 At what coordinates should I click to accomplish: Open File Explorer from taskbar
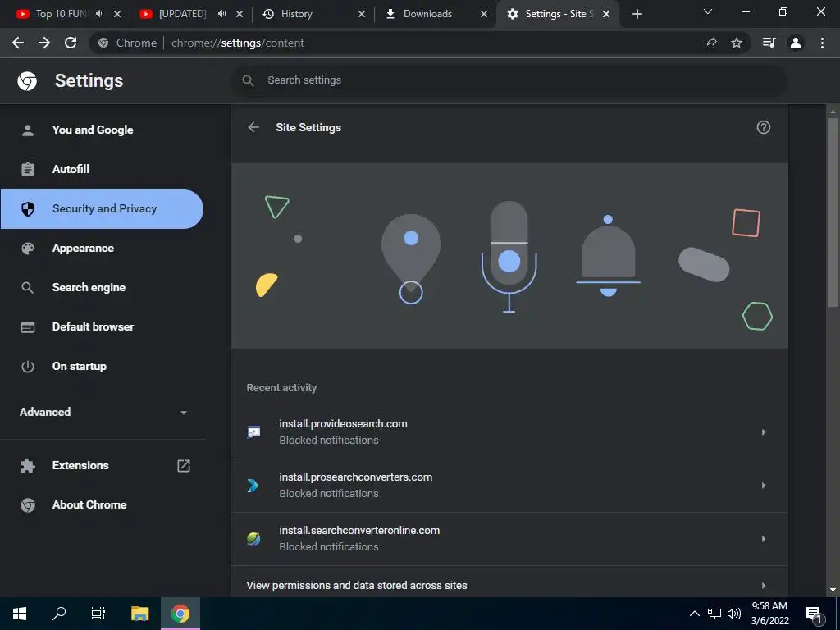tap(139, 614)
